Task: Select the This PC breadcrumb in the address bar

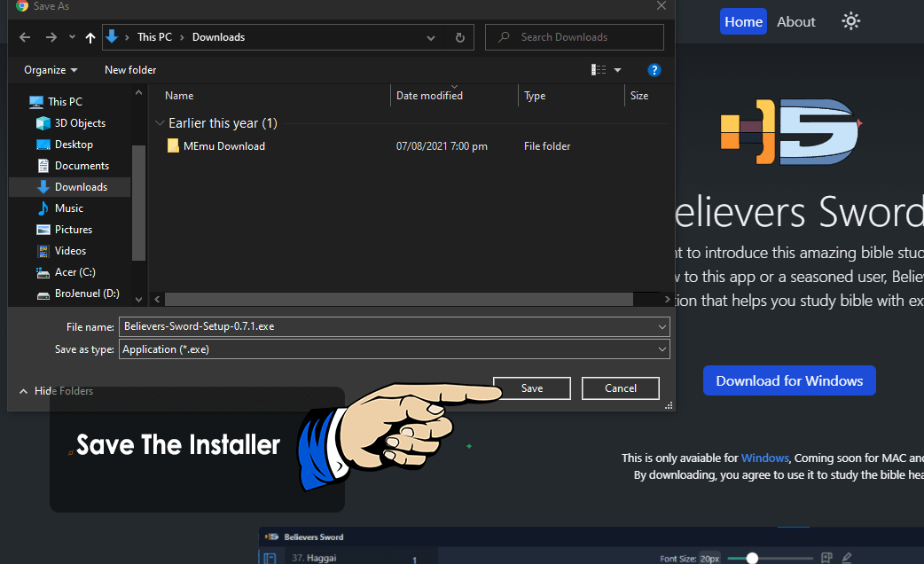Action: pos(154,37)
